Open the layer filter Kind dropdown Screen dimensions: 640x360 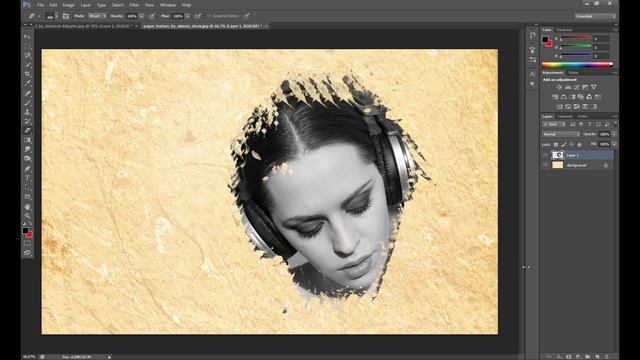click(554, 124)
